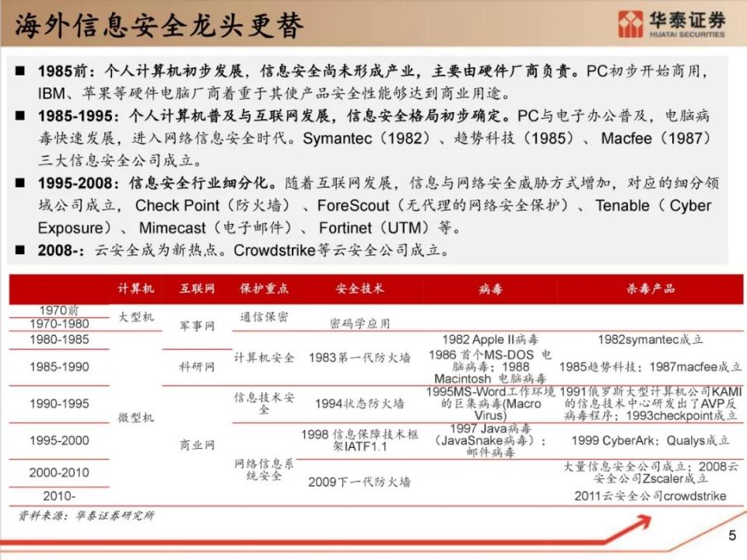Click the 1998 信息保障技术框架IATF1.1 cell
Viewport: 747px width, 560px height.
click(359, 440)
